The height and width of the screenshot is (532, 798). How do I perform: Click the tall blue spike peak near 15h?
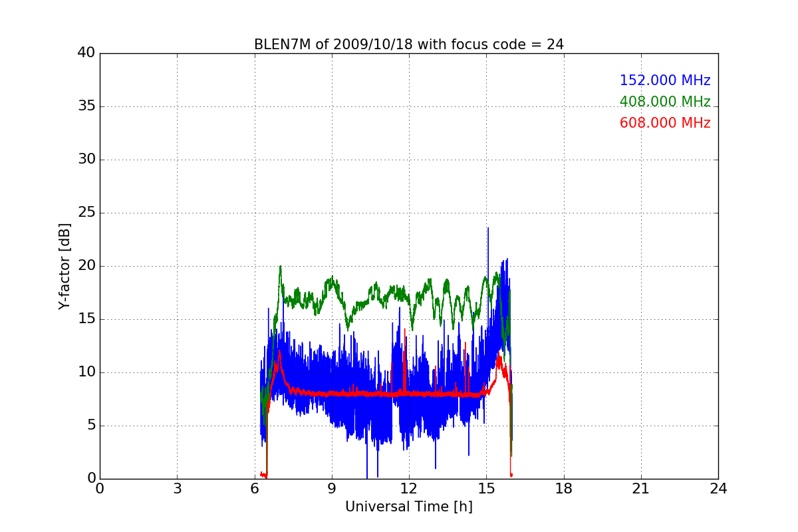(x=488, y=229)
